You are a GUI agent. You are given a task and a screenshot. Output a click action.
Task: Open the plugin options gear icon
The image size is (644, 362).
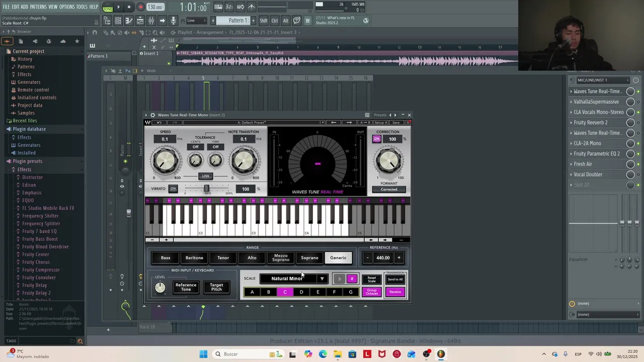153,115
